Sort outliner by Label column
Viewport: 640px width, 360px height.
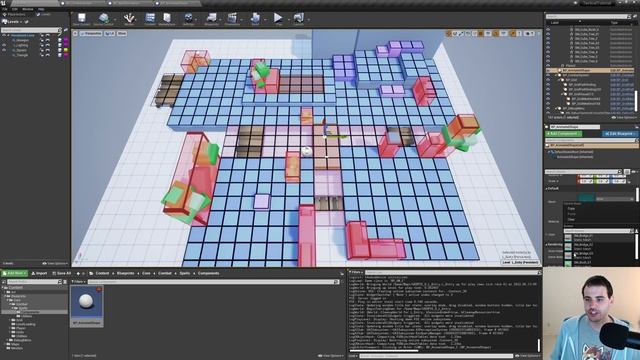555,22
